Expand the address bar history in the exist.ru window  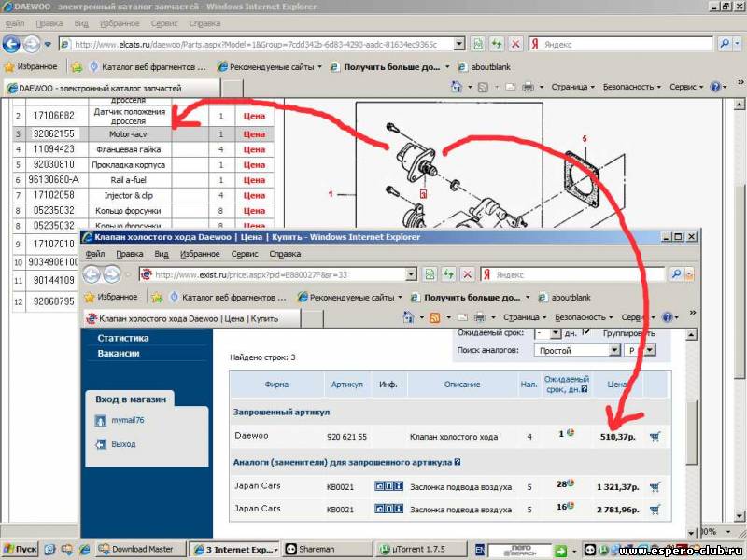click(x=411, y=274)
